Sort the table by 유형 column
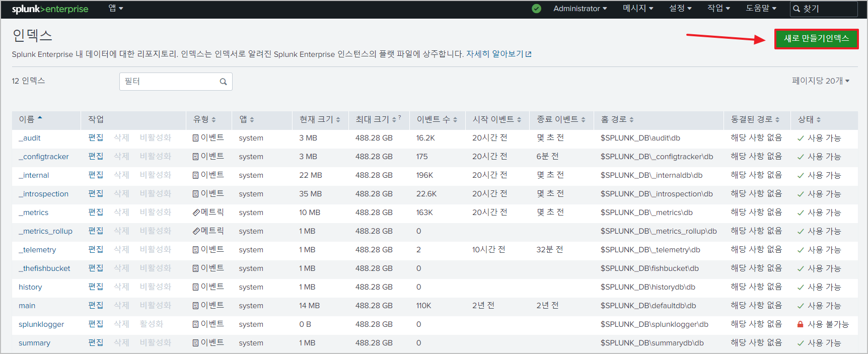Viewport: 868px width, 354px height. pyautogui.click(x=204, y=119)
